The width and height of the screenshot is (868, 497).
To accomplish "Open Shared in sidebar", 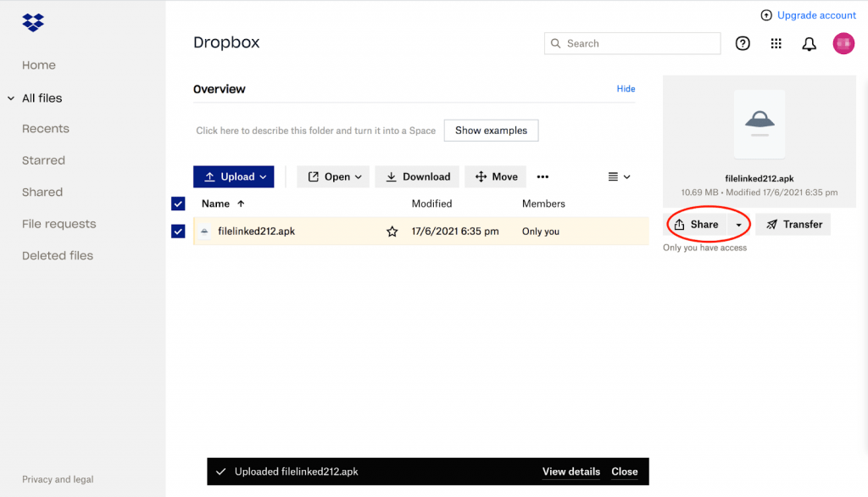I will [42, 192].
